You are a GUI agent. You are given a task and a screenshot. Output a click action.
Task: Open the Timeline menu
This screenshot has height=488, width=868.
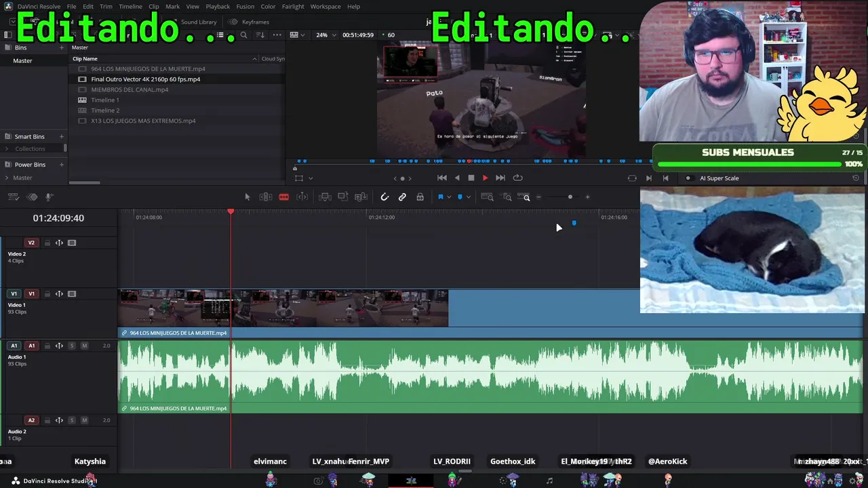pos(130,6)
